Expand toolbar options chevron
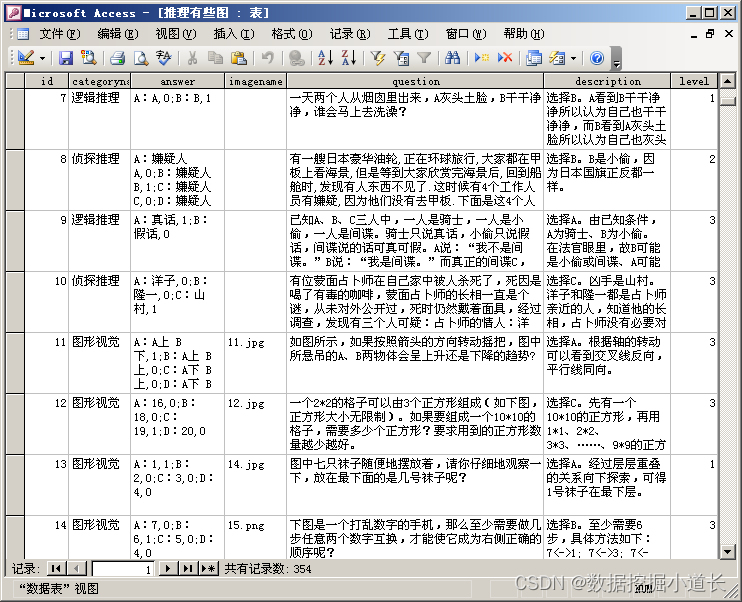Viewport: 742px width, 602px height. pyautogui.click(x=616, y=59)
